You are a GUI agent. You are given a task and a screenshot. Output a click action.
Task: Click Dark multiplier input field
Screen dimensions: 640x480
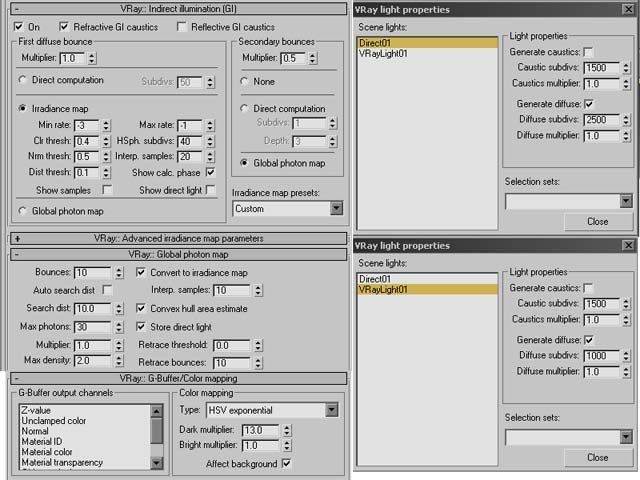click(x=260, y=430)
